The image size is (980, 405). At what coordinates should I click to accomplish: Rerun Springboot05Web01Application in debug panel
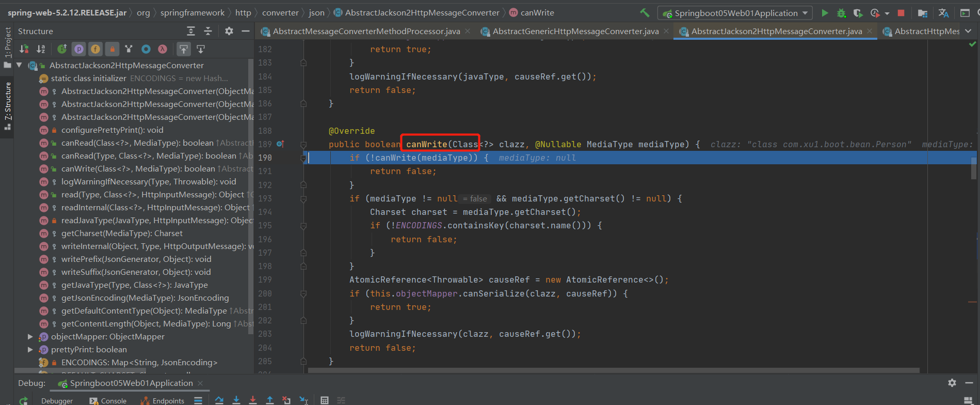24,400
